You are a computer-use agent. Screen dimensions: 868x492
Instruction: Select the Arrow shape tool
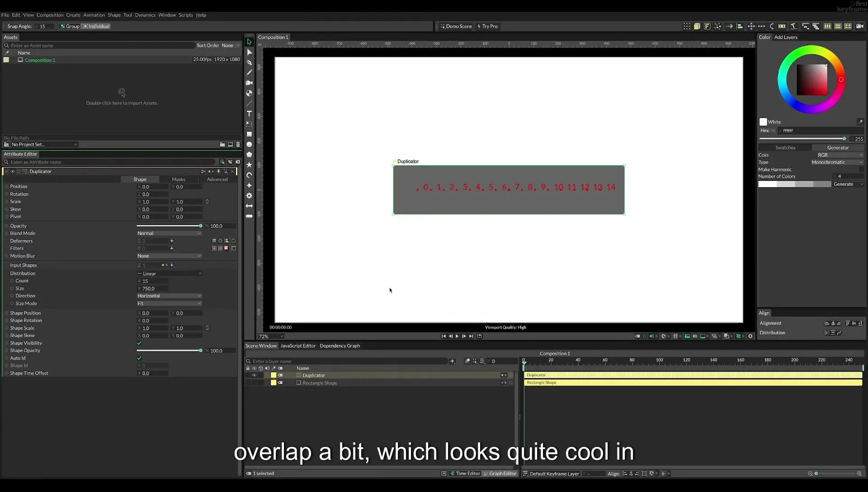click(249, 206)
